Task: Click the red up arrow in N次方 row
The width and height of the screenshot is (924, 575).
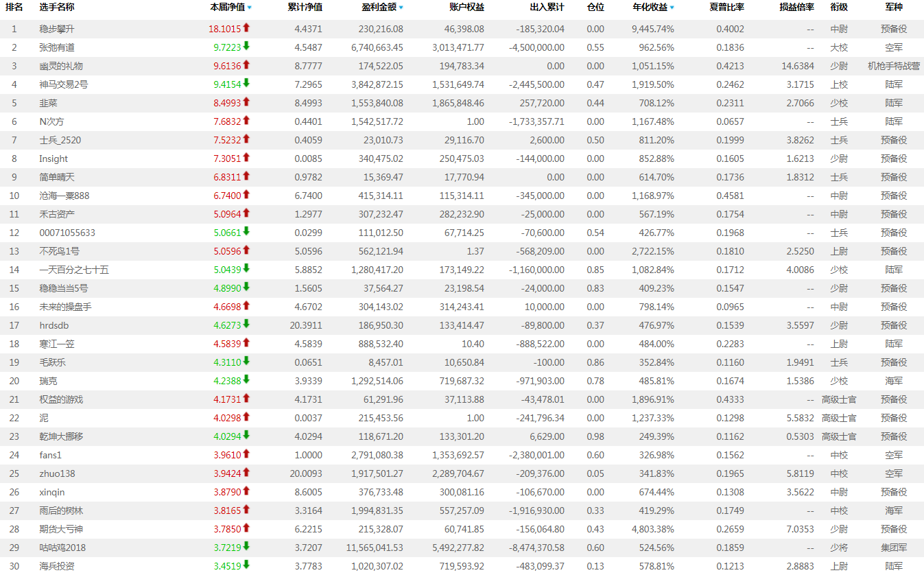Action: pyautogui.click(x=246, y=121)
